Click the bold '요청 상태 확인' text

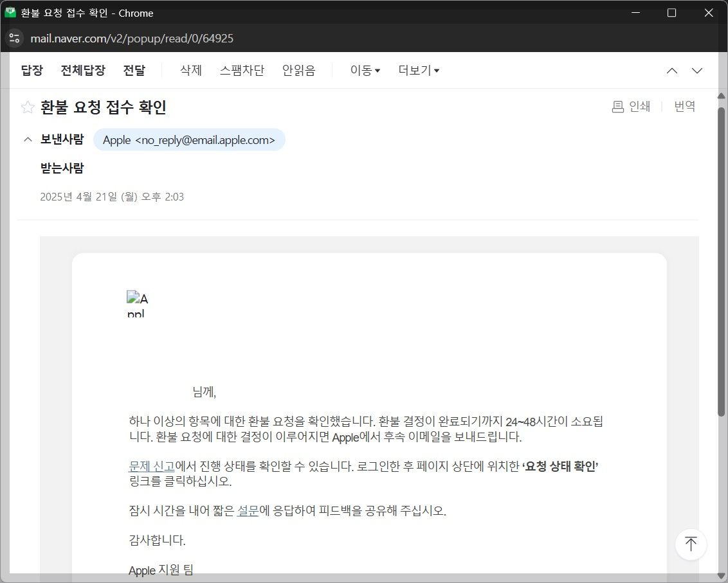(560, 466)
